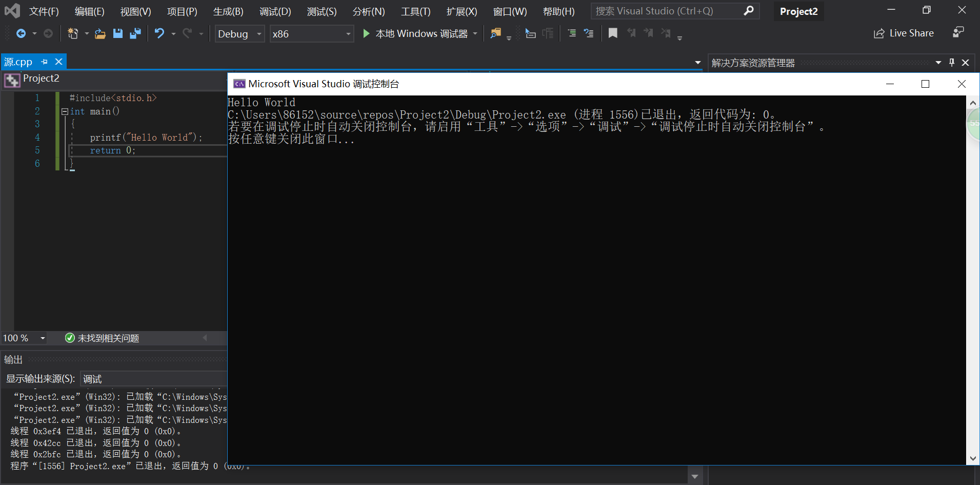Open the Project2 scope navigation dropdown
The image size is (980, 485).
115,79
